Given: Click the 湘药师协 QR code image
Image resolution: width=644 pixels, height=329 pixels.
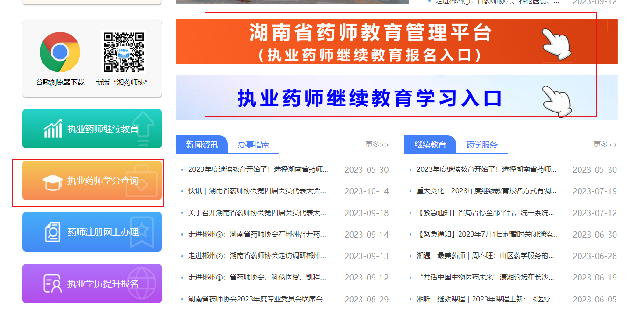Looking at the screenshot, I should click(x=123, y=52).
